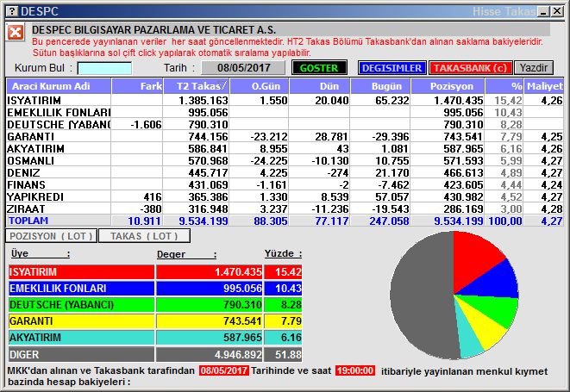Click the green DEUTSCHE (YABANCI) legend swatch
Image resolution: width=570 pixels, height=392 pixels.
click(x=81, y=304)
